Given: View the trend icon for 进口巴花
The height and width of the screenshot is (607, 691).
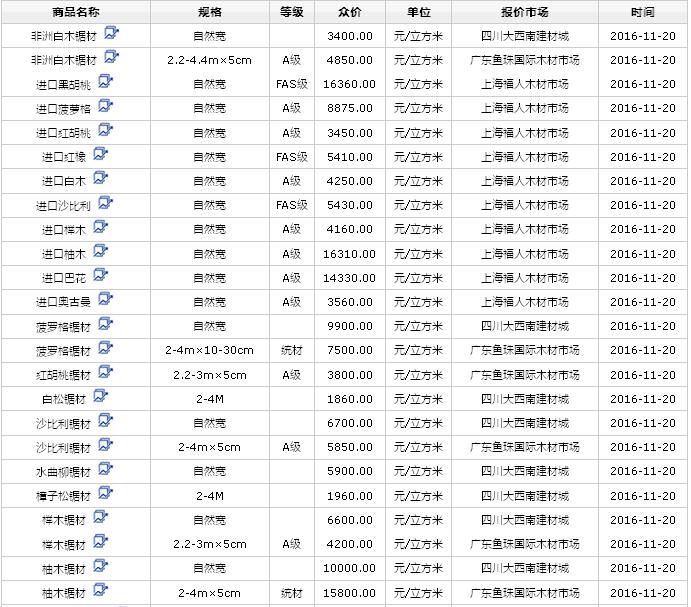Looking at the screenshot, I should (x=100, y=276).
